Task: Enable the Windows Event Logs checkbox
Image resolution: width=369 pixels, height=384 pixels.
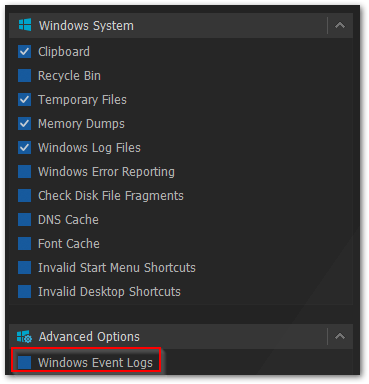Action: click(x=24, y=362)
